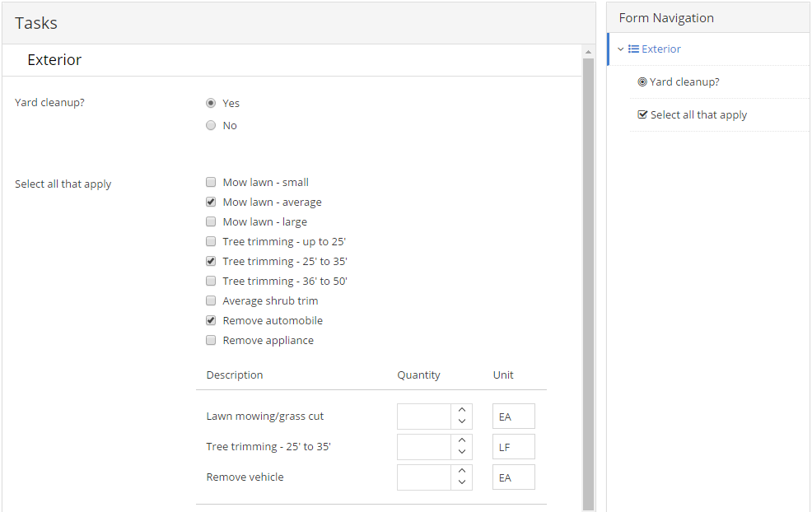Increase Remove vehicle quantity with up arrow
Image resolution: width=812 pixels, height=512 pixels.
point(462,471)
